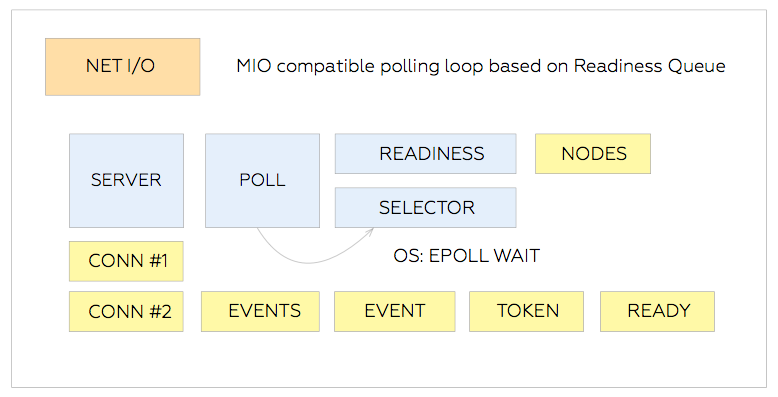Image resolution: width=778 pixels, height=397 pixels.
Task: Click the curved arrow line below POLL
Action: tap(308, 260)
